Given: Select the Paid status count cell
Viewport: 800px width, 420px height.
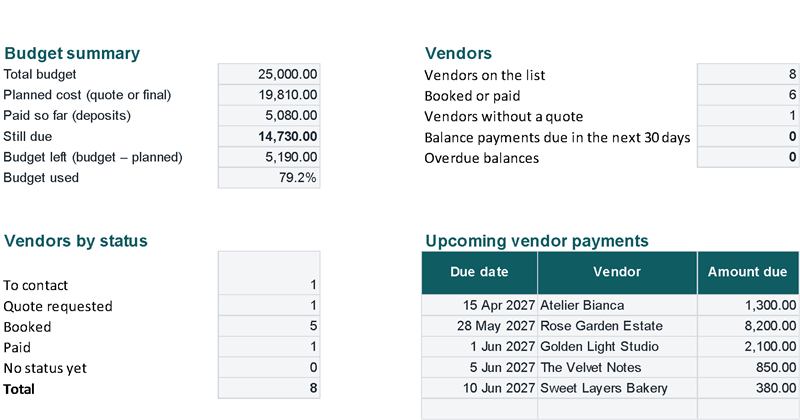Looking at the screenshot, I should click(x=269, y=347).
